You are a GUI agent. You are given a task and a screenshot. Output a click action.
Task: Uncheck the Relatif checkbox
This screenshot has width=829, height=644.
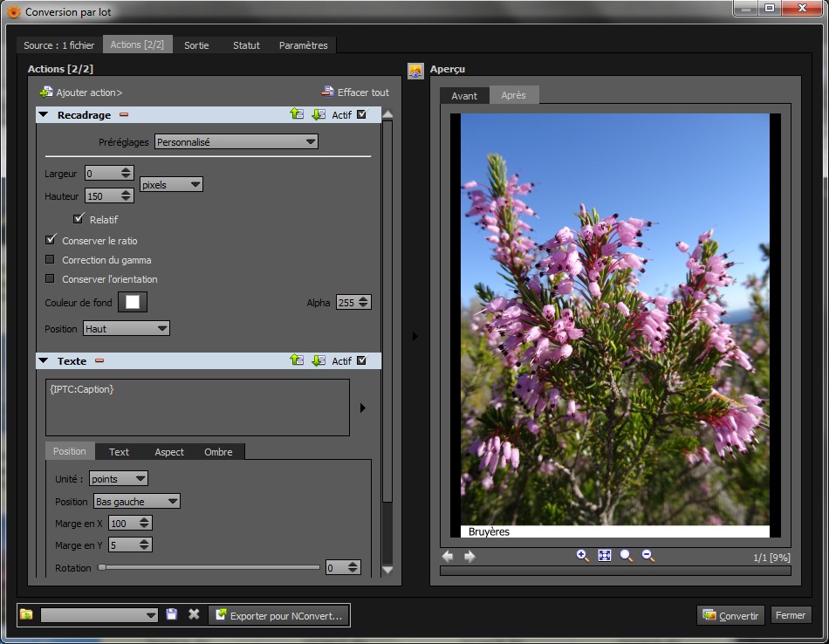[79, 218]
